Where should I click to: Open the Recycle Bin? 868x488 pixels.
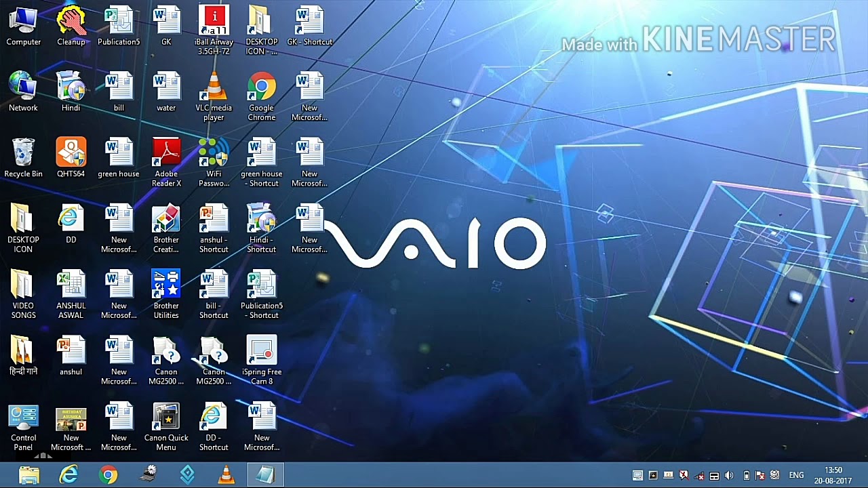[x=23, y=158]
